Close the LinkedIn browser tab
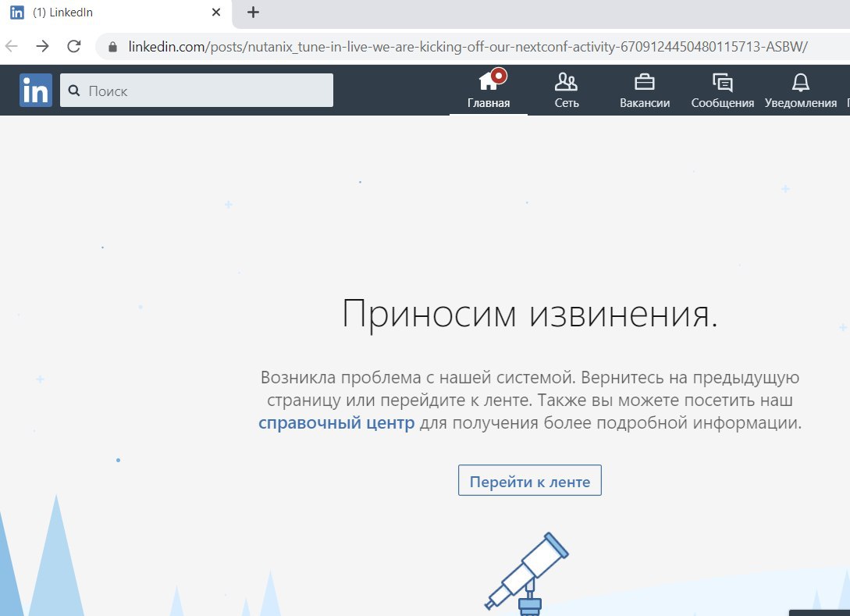850x616 pixels. click(x=215, y=12)
